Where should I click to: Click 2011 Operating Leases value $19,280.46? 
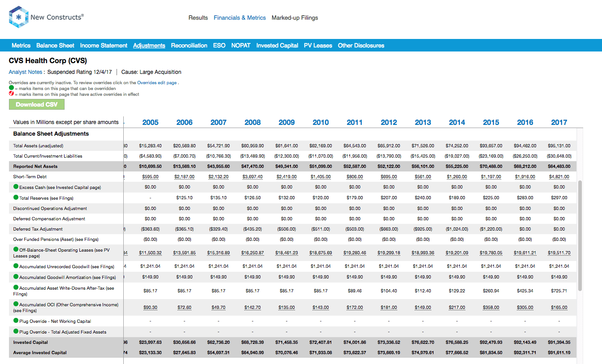pyautogui.click(x=355, y=253)
